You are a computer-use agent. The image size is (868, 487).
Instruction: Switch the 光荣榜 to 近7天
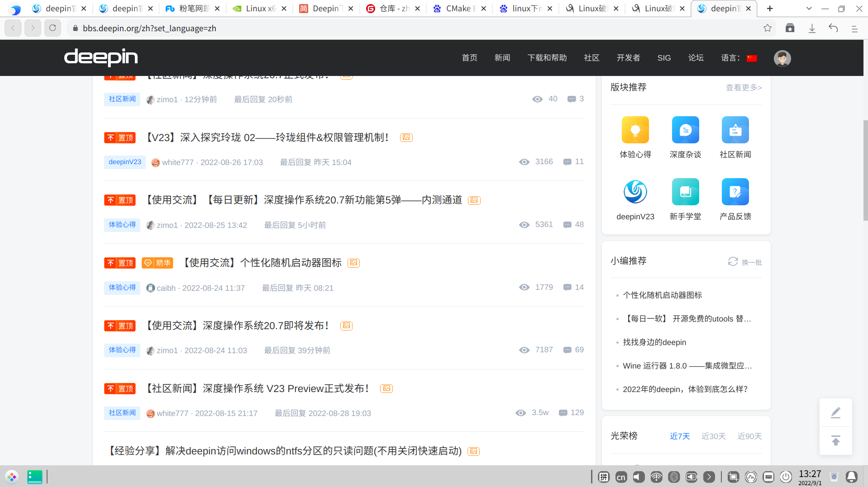tap(680, 436)
